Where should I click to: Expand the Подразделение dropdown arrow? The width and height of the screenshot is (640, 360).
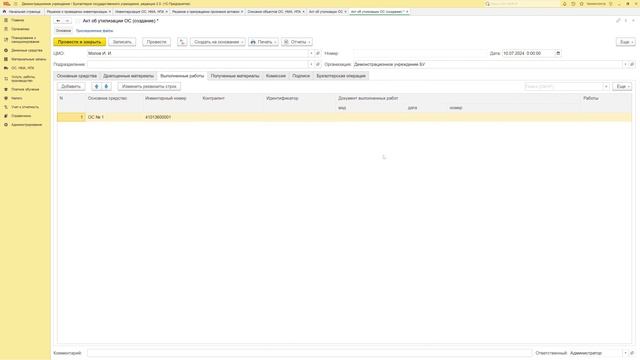311,64
